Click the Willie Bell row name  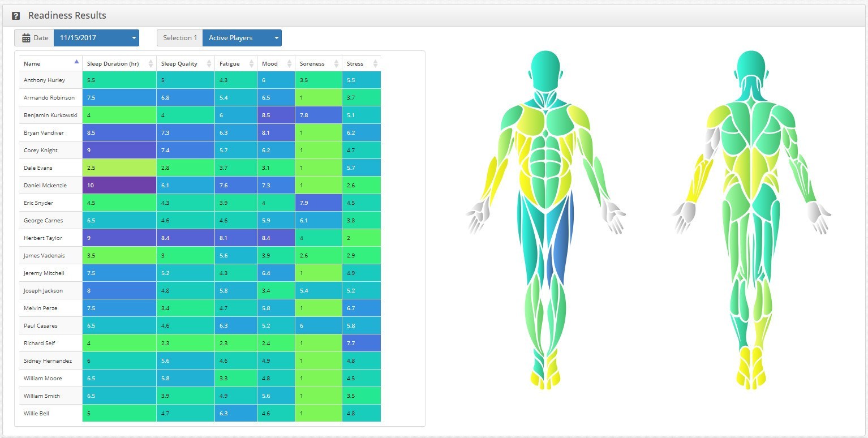point(36,414)
